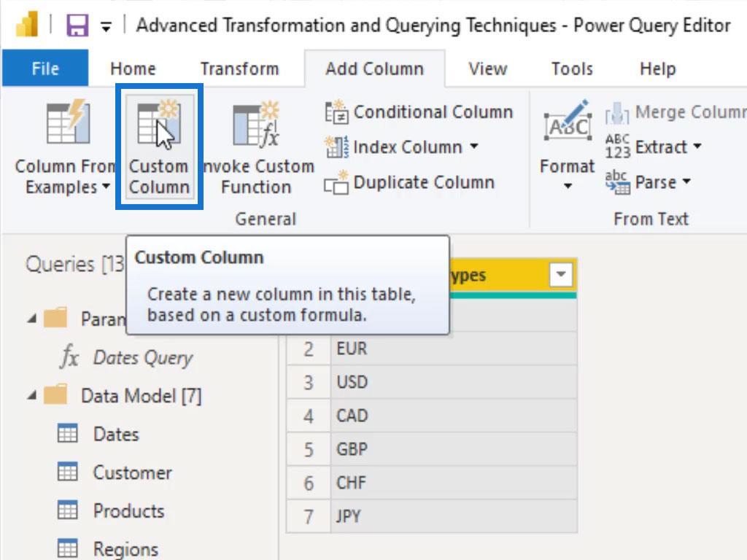Click the Data Model folder icon

[x=55, y=394]
